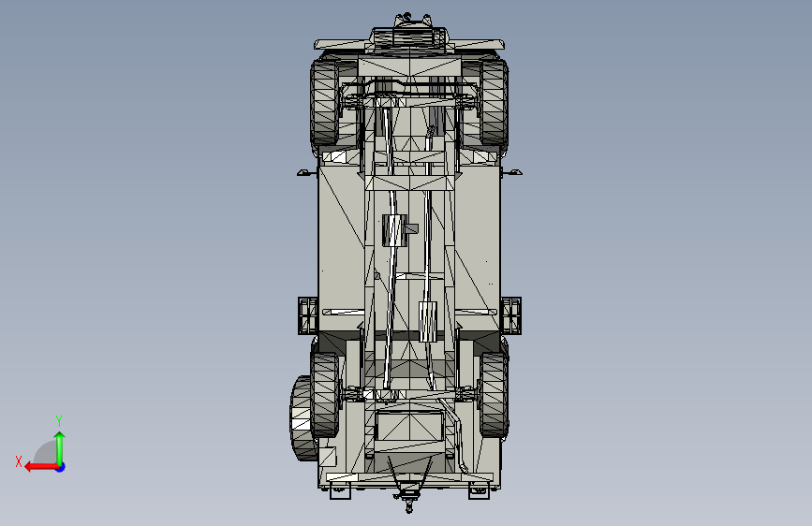Select the upper muffler box on the center chassis

[x=393, y=230]
